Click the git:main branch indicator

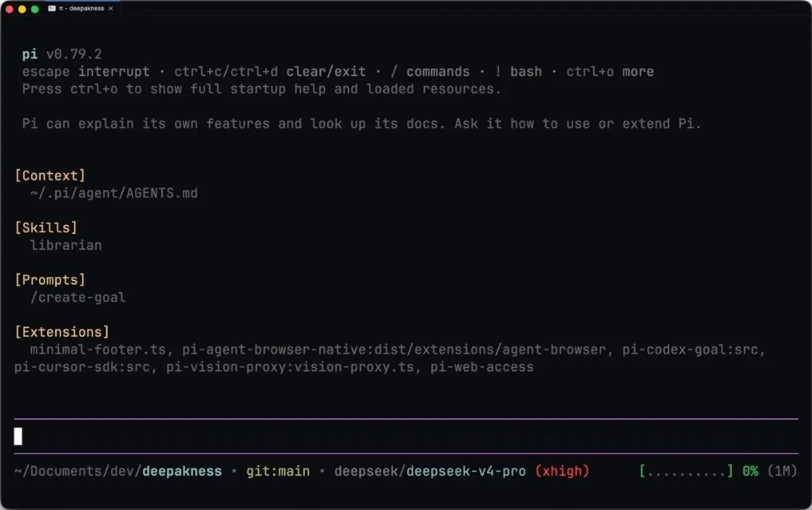[x=277, y=471]
